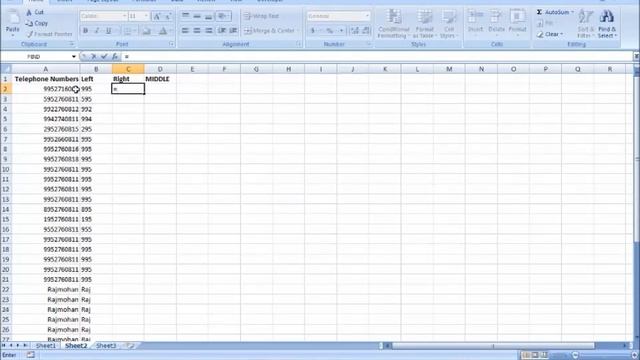Toggle Underline formatting

coord(108,31)
